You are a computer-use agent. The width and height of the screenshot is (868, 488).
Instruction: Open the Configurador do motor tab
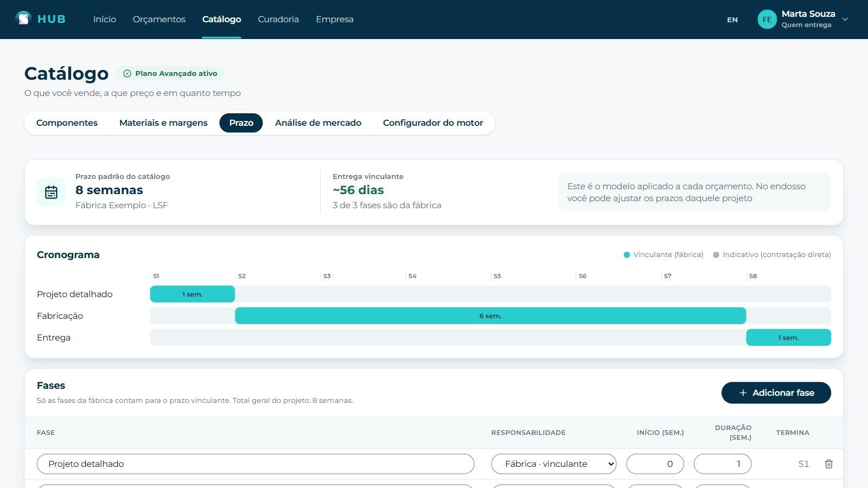(x=433, y=123)
